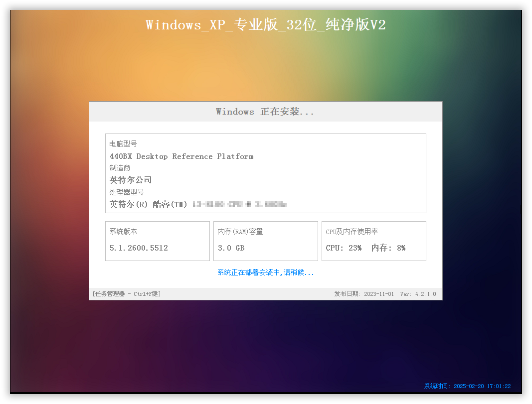Click the 内存: 8% usage reading

pos(388,248)
